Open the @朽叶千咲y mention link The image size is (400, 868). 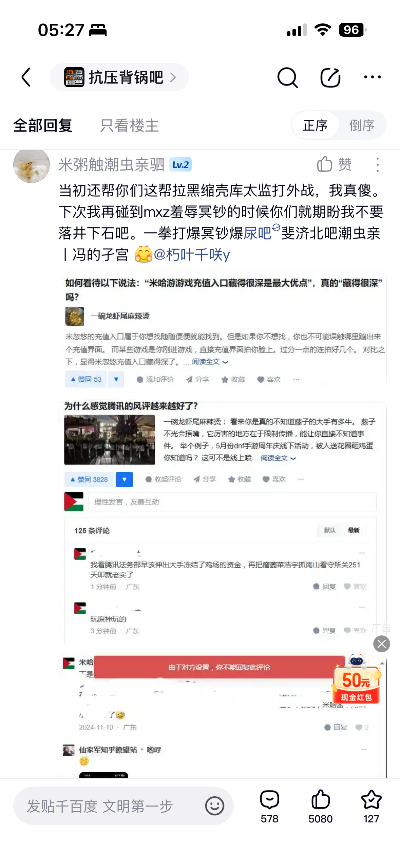[x=192, y=254]
